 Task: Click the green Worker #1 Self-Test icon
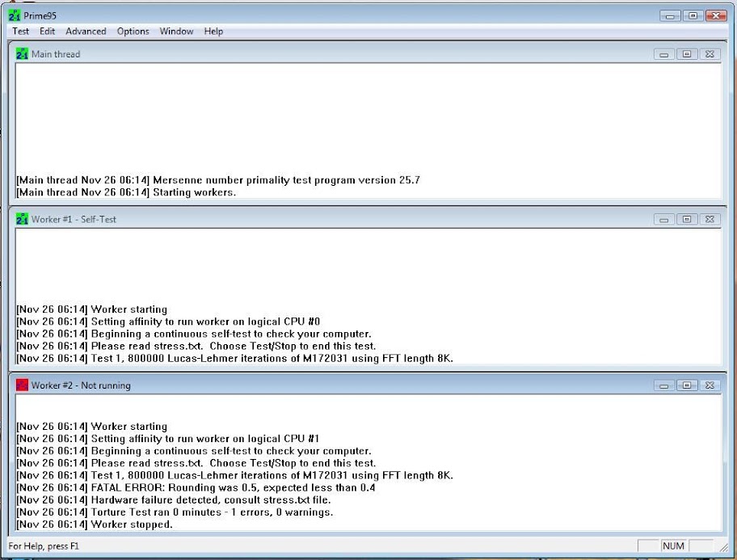pos(22,219)
